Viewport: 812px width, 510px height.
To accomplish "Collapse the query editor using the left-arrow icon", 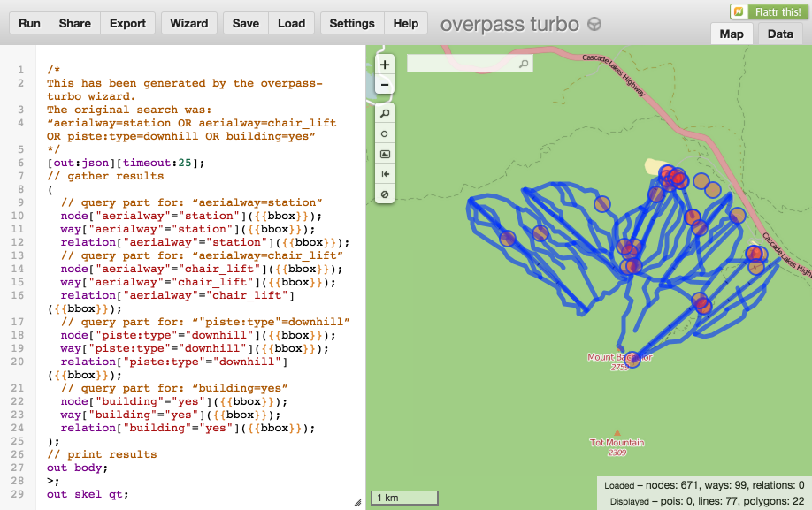I will click(x=384, y=173).
